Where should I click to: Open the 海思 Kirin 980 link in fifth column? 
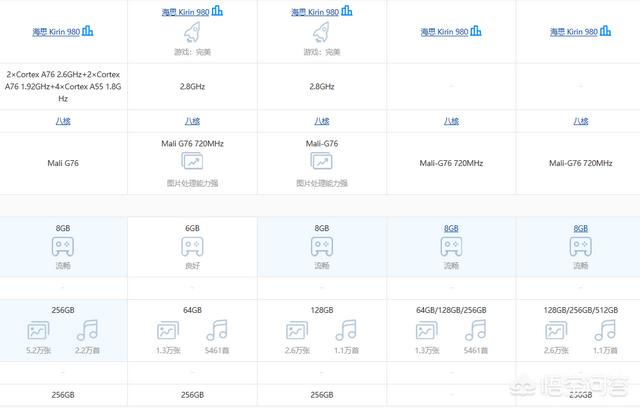click(x=574, y=32)
